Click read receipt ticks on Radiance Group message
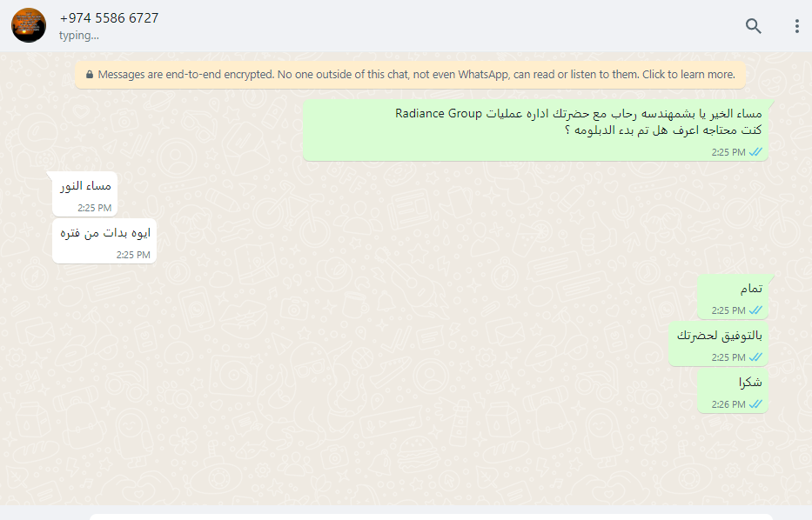Image resolution: width=812 pixels, height=520 pixels. pyautogui.click(x=755, y=152)
